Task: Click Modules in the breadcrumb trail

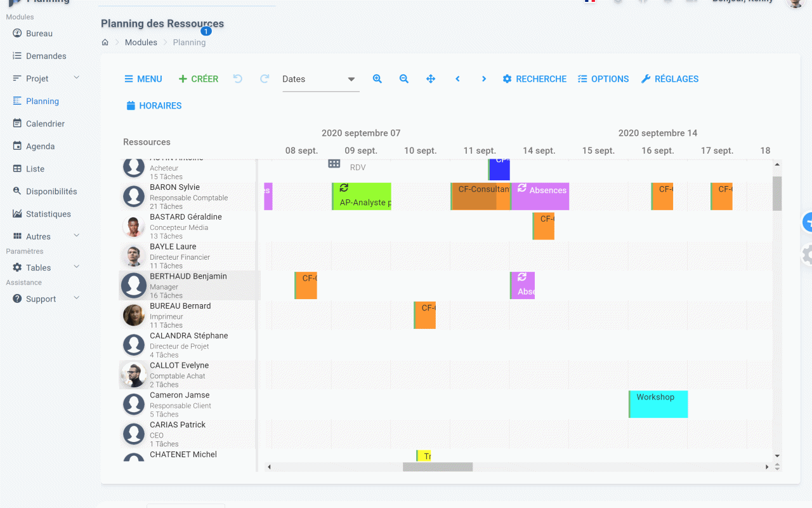Action: (x=141, y=42)
